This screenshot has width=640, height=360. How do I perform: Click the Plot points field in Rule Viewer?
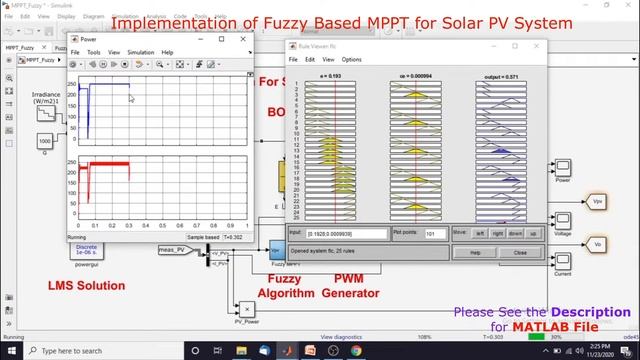coord(435,234)
